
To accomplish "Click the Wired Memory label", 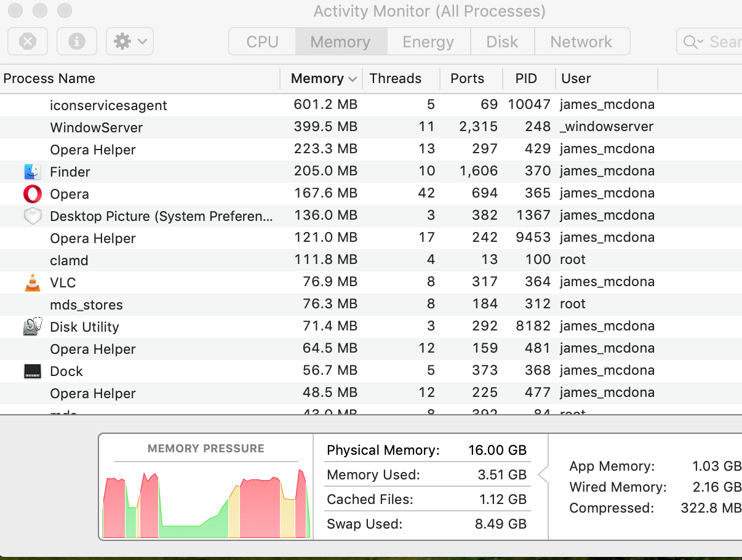I will point(618,487).
